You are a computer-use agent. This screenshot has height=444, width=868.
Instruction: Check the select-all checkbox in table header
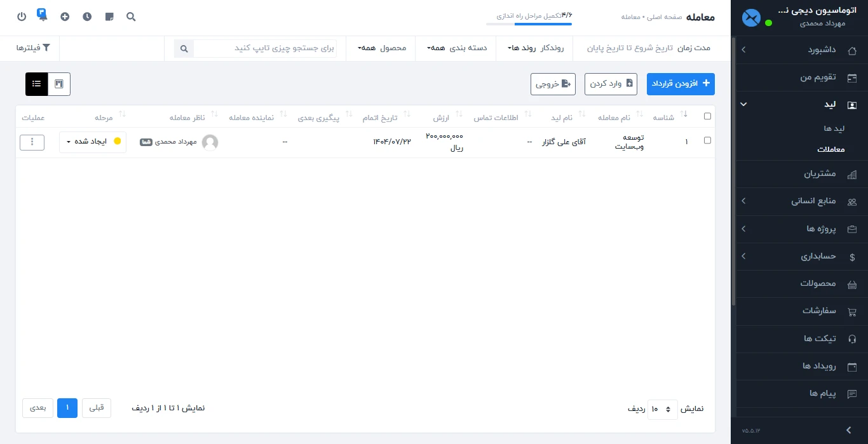click(x=707, y=116)
